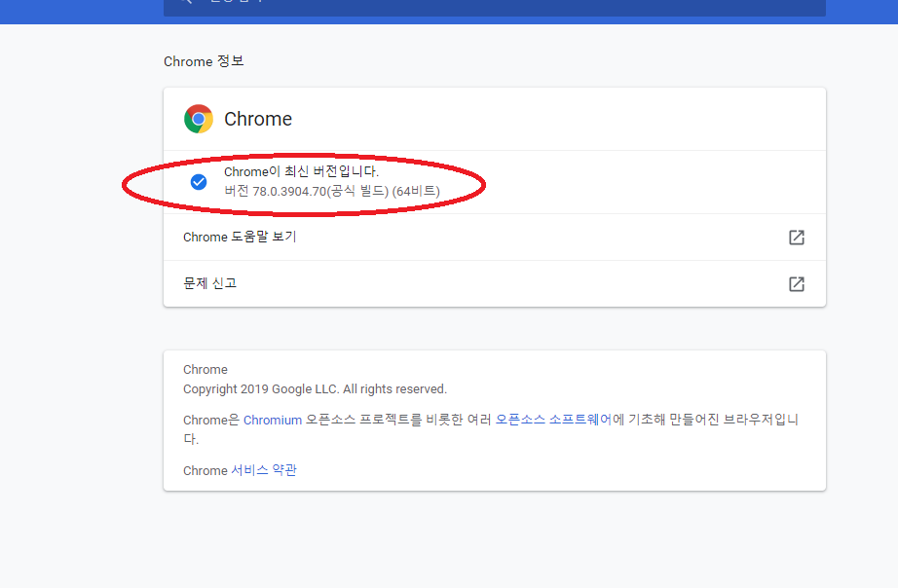This screenshot has width=898, height=588.
Task: Click the blue up-to-date checkmark icon
Action: [x=199, y=182]
